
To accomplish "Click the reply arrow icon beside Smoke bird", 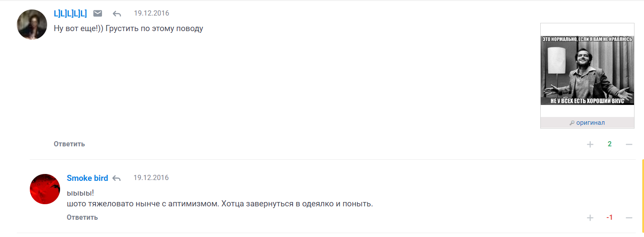I will tap(116, 178).
